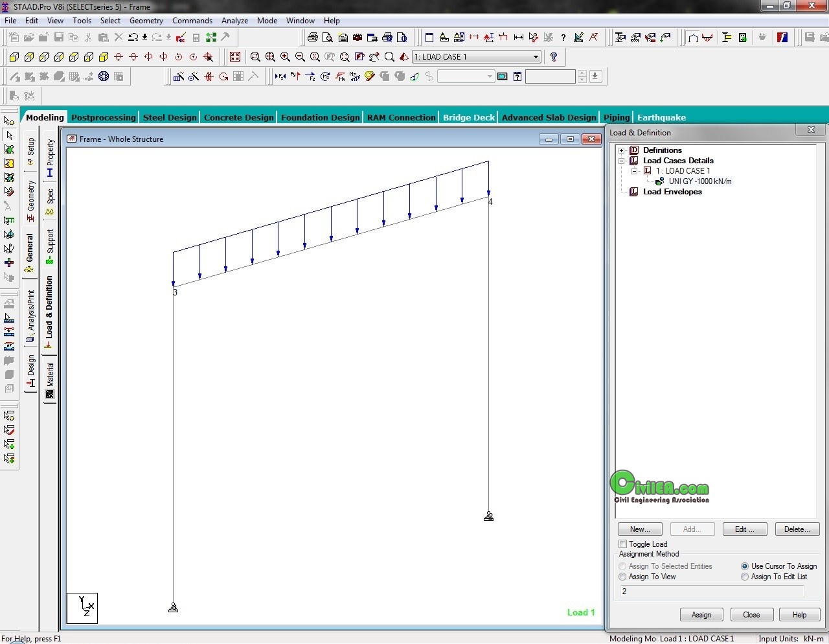829x644 pixels.
Task: Click the Zoom In magnifier icon
Action: point(285,57)
